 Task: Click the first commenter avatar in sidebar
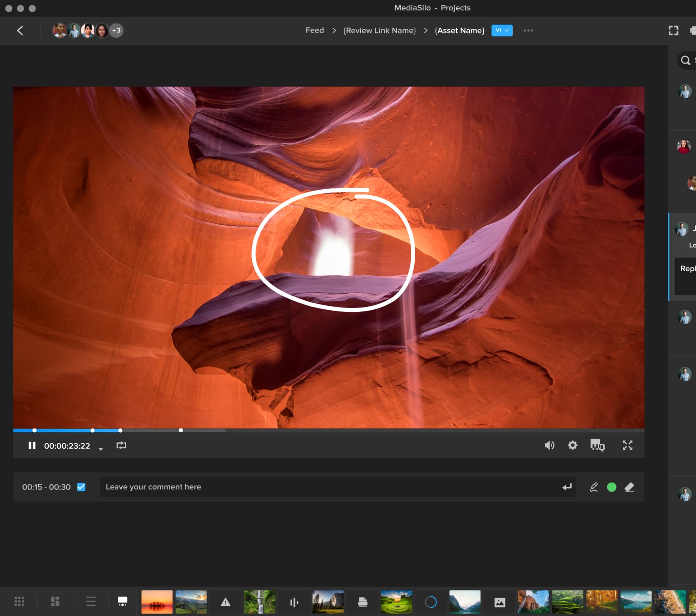(685, 91)
